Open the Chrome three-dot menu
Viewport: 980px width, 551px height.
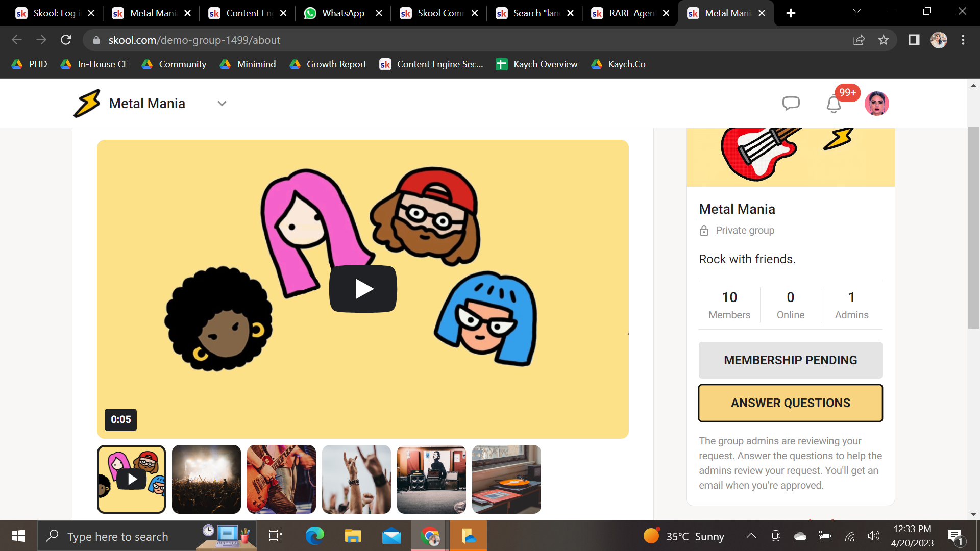pyautogui.click(x=964, y=40)
